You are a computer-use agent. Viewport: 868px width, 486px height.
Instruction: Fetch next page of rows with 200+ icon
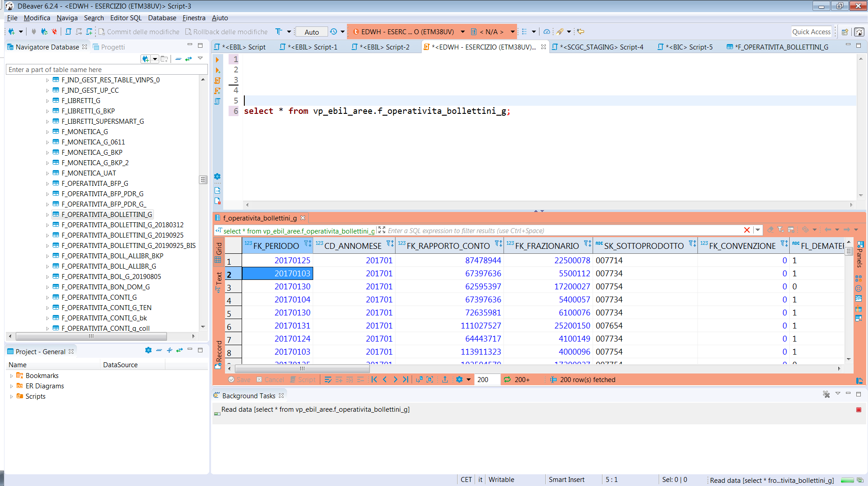tap(515, 379)
